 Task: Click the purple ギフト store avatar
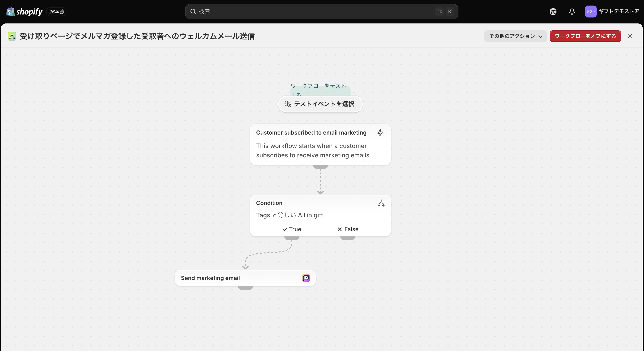(x=590, y=12)
